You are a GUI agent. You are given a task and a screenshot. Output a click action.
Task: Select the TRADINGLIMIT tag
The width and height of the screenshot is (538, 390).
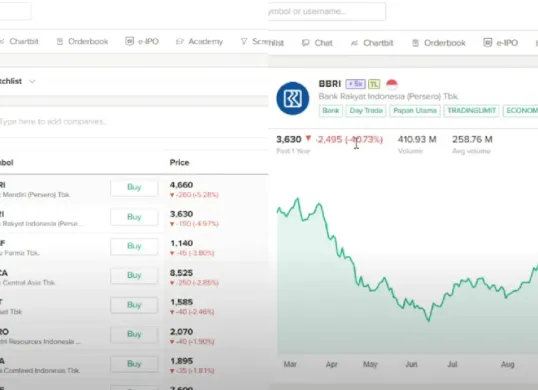471,110
